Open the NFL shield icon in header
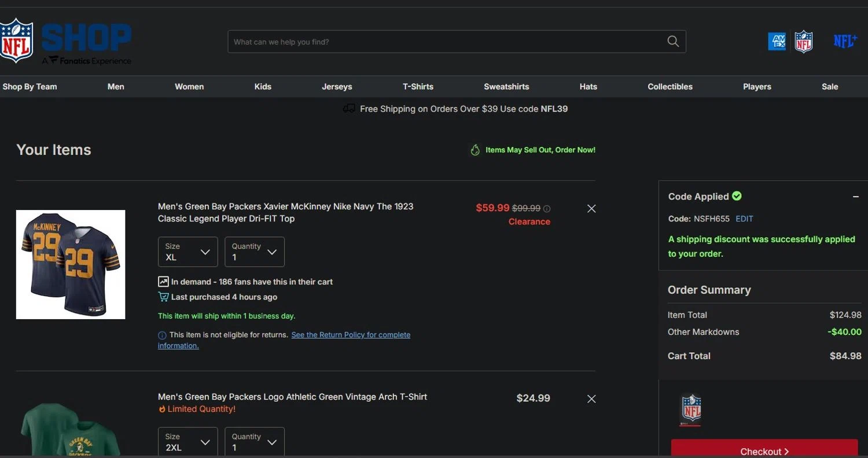The image size is (868, 458). click(x=803, y=42)
